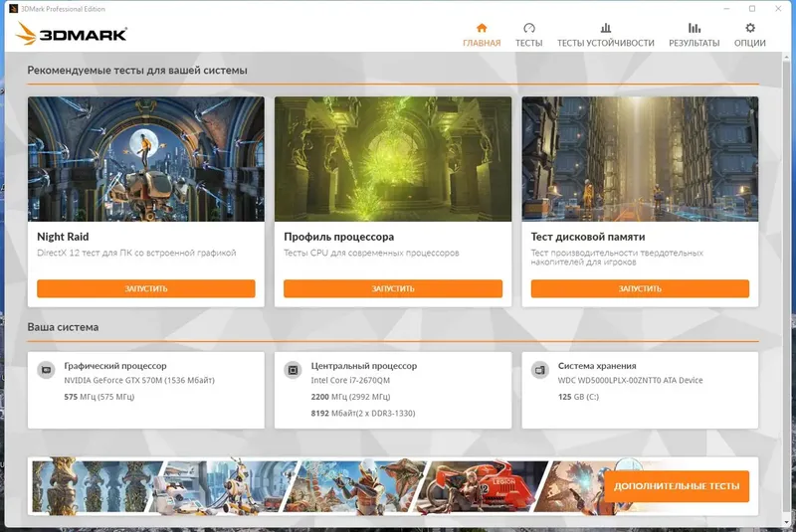Screen dimensions: 796x532
Task: Minimize the 3DMark window
Action: click(x=726, y=9)
